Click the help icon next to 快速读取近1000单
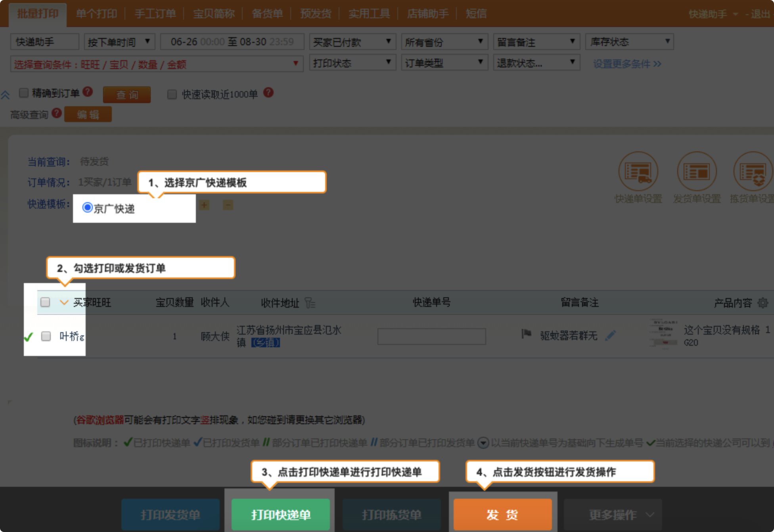This screenshot has width=774, height=532. [268, 92]
